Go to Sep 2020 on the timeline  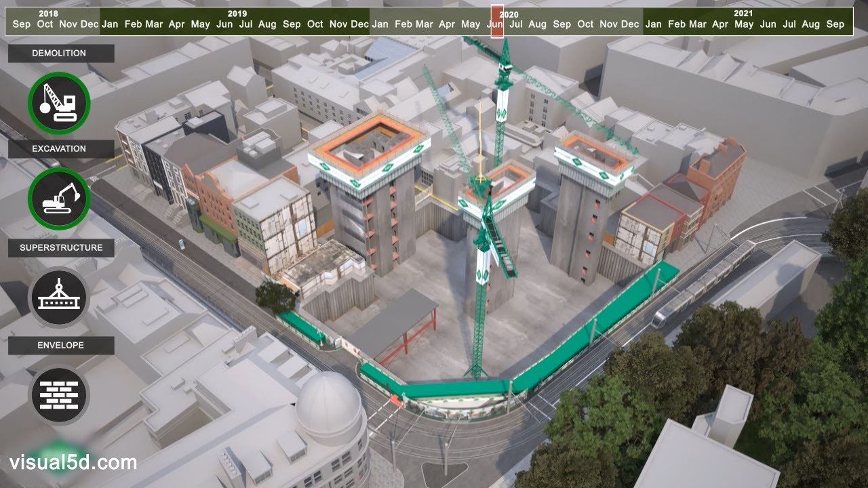[562, 24]
